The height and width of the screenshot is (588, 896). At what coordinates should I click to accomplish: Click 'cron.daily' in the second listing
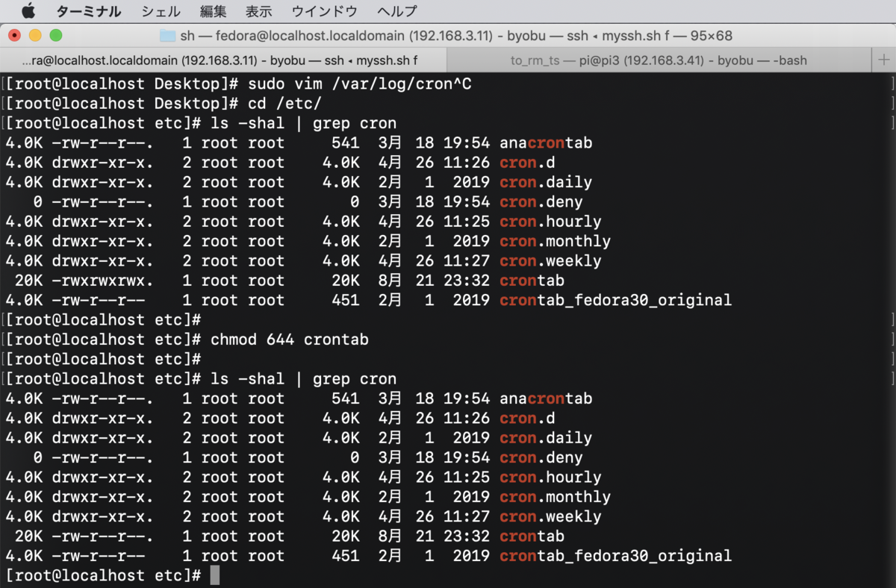pos(546,438)
